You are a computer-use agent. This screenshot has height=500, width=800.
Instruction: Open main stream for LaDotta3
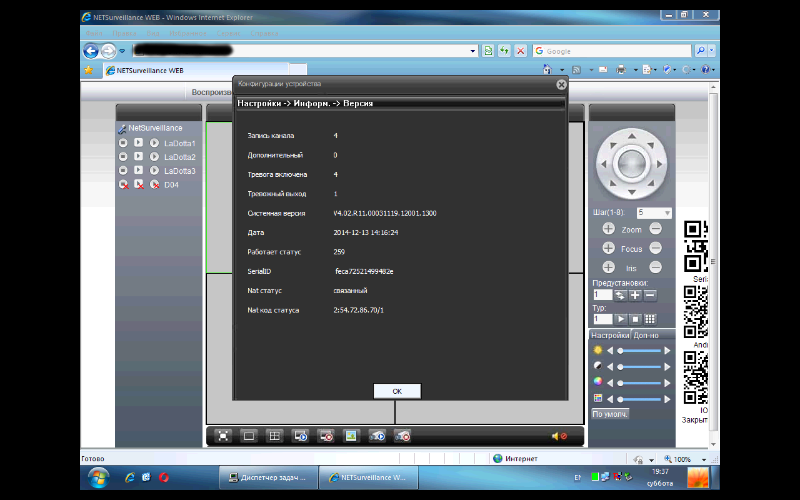tap(138, 170)
